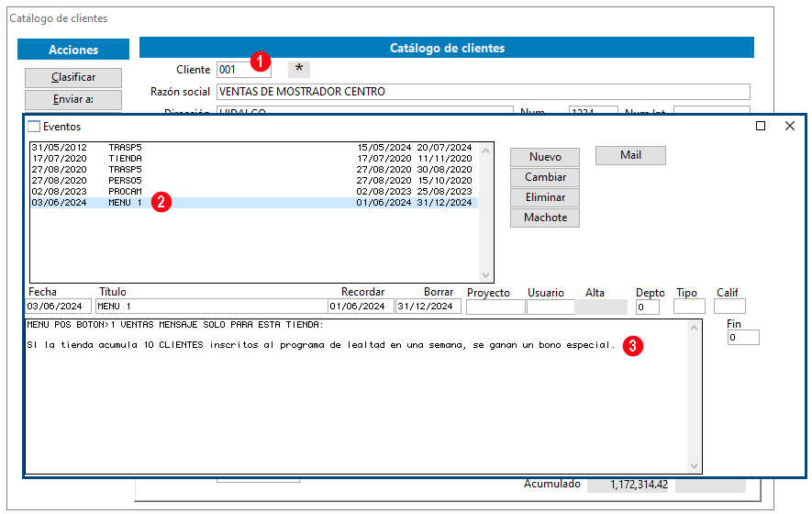This screenshot has height=514, width=812.
Task: Click the Acumulado value 1,172,314.42
Action: [639, 485]
